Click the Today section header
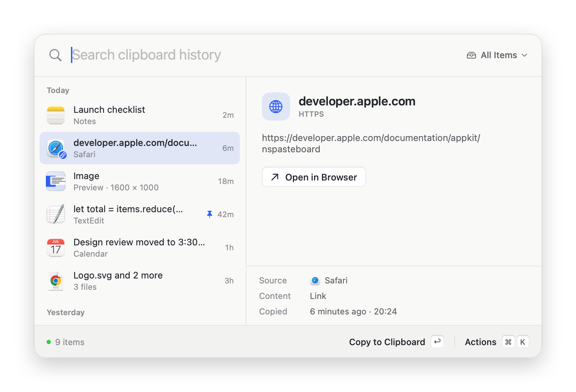The image size is (576, 392). (x=58, y=91)
